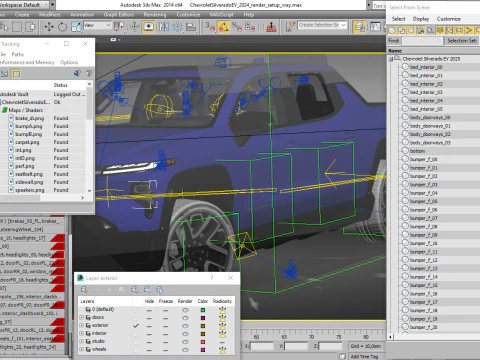The image size is (480, 360).
Task: Make the studio layer current via checkbox
Action: [x=135, y=342]
